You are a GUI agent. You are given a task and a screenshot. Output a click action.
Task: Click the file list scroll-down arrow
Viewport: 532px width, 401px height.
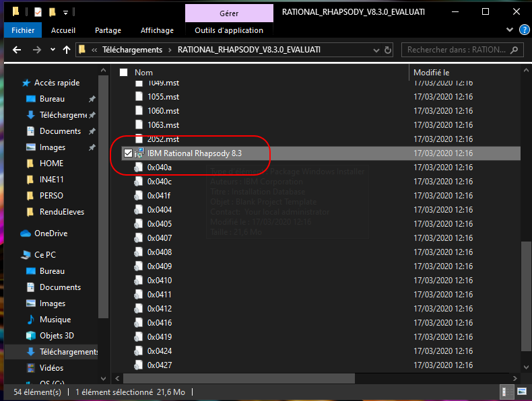click(526, 367)
